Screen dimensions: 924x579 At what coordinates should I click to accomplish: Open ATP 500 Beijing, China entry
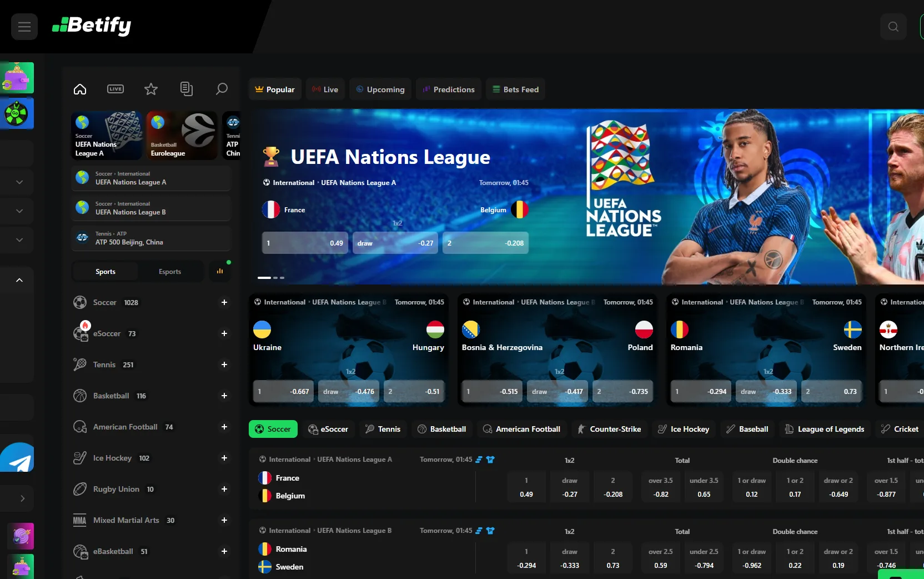[x=150, y=238]
